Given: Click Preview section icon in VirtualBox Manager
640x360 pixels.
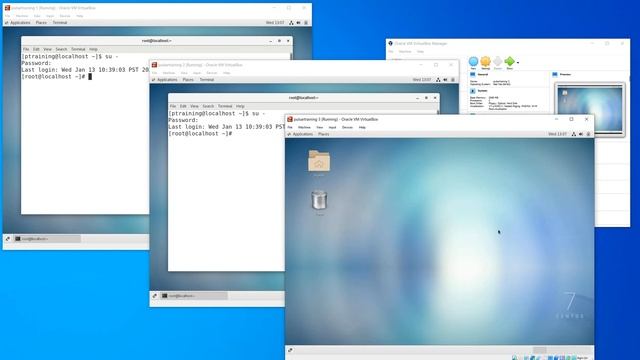Looking at the screenshot, I should tap(555, 75).
